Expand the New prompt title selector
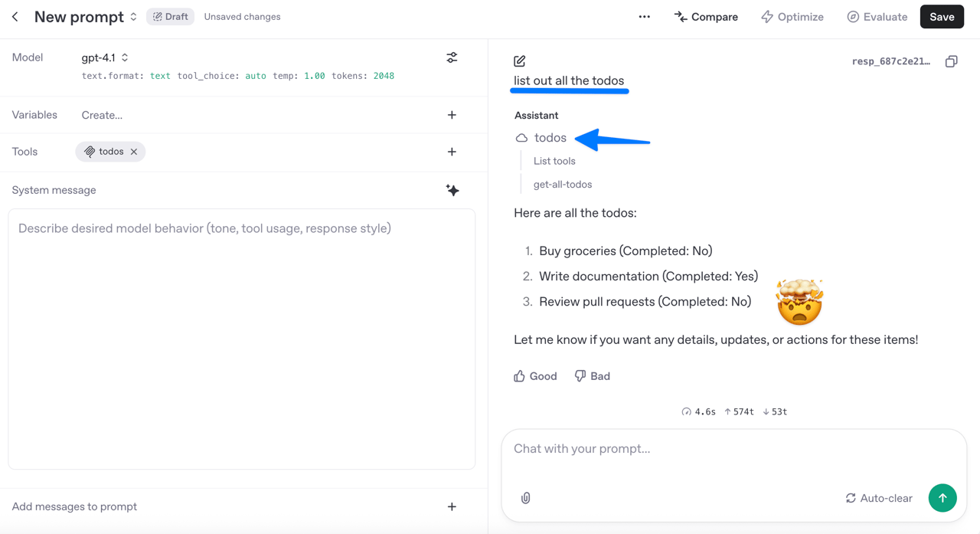Screen dimensions: 980x534 [133, 17]
